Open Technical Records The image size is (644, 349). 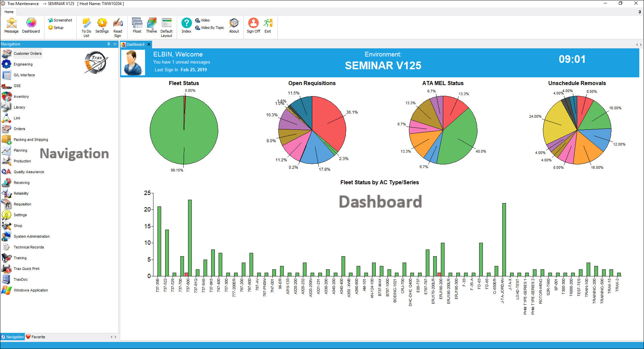23,247
